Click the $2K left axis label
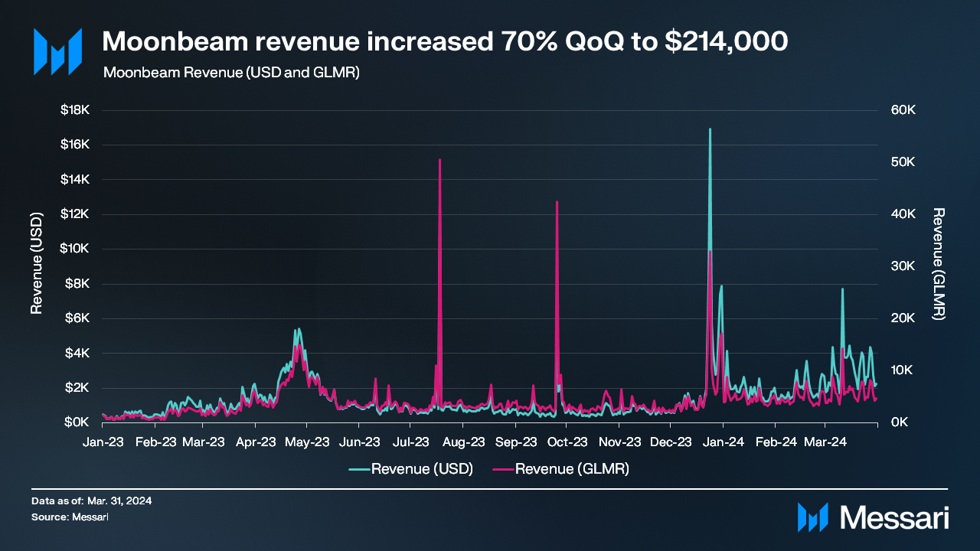 (79, 388)
